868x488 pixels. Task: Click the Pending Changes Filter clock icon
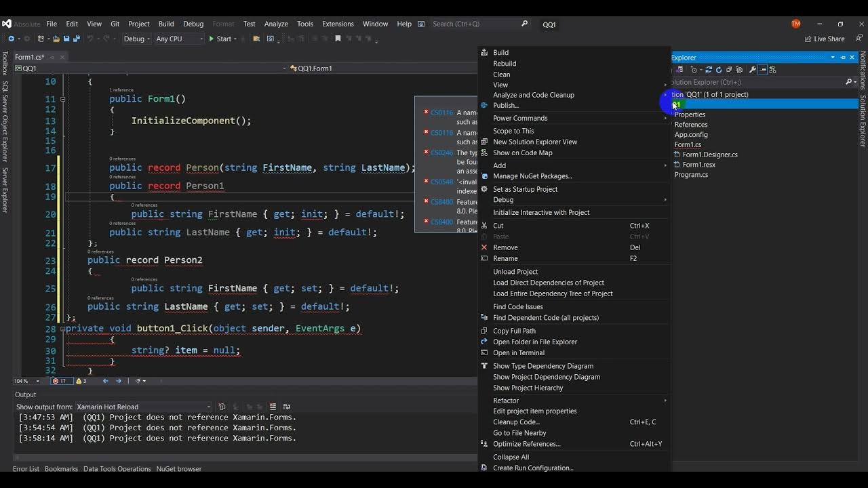pyautogui.click(x=694, y=70)
